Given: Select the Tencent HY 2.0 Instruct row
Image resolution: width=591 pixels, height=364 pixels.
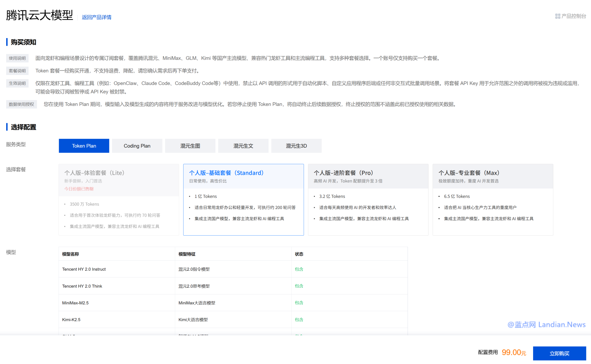Looking at the screenshot, I should click(x=84, y=269).
